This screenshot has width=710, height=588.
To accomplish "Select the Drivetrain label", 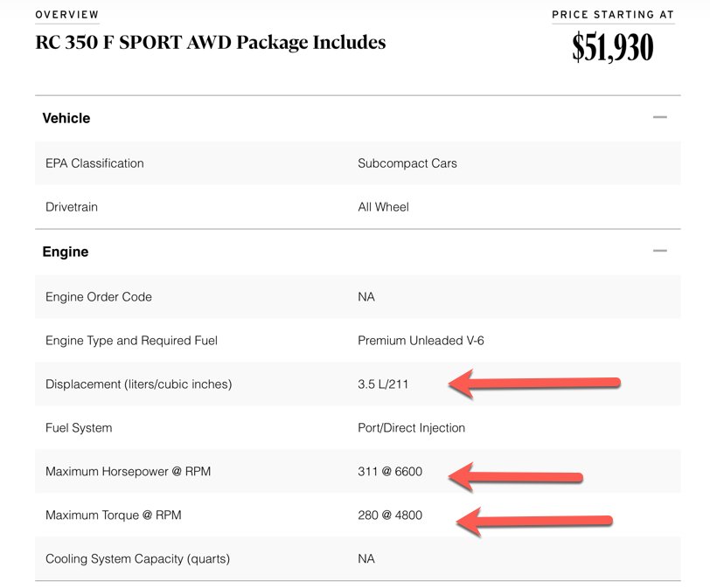I will (x=72, y=207).
